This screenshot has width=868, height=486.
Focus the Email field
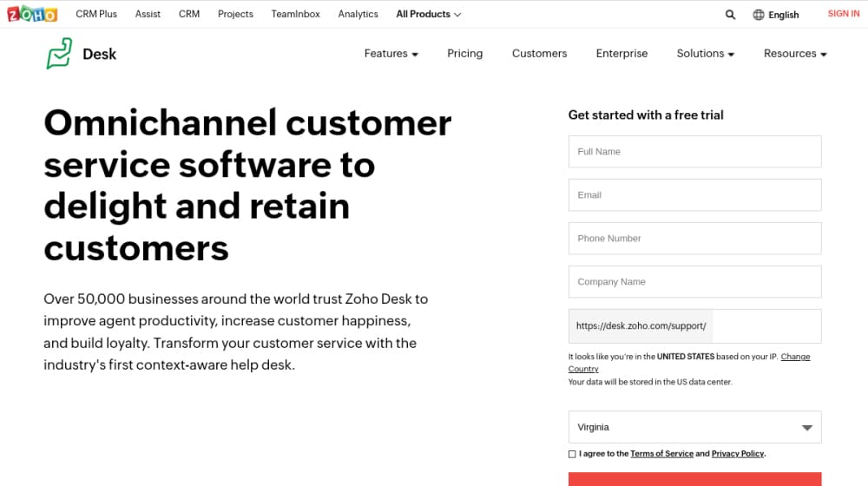coord(694,195)
